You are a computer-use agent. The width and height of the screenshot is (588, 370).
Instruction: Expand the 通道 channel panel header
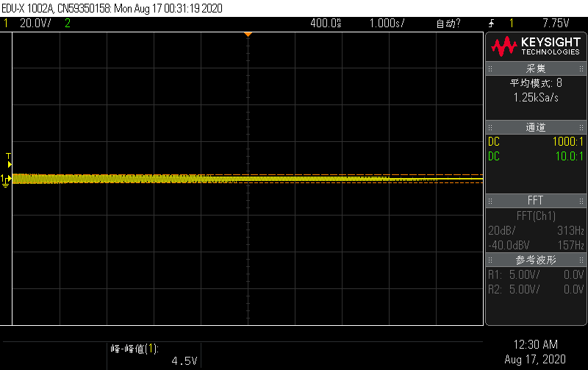(536, 127)
